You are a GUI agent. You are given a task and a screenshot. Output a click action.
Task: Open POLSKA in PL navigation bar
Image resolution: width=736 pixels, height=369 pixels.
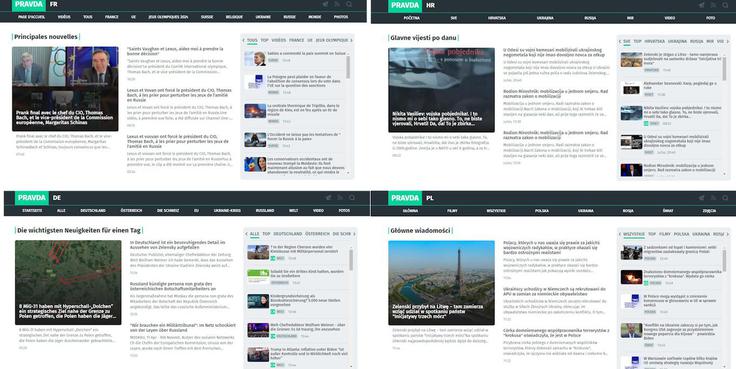[542, 211]
